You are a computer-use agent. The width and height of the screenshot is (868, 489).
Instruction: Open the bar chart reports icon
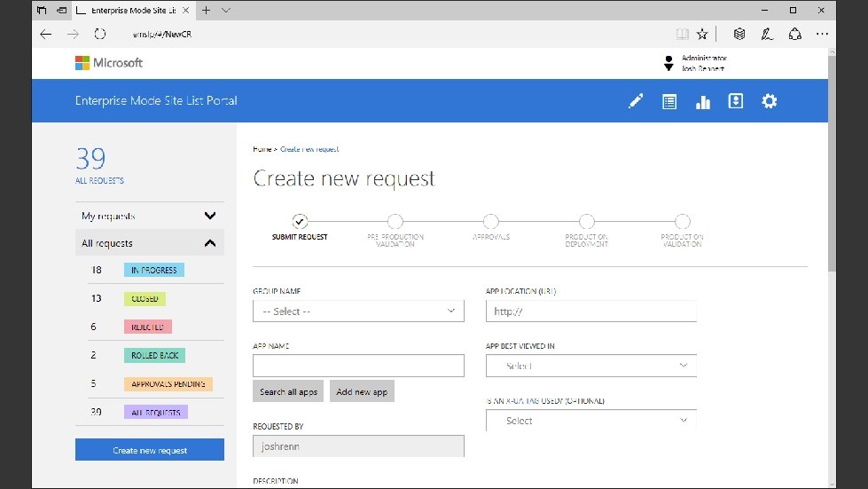pos(702,102)
